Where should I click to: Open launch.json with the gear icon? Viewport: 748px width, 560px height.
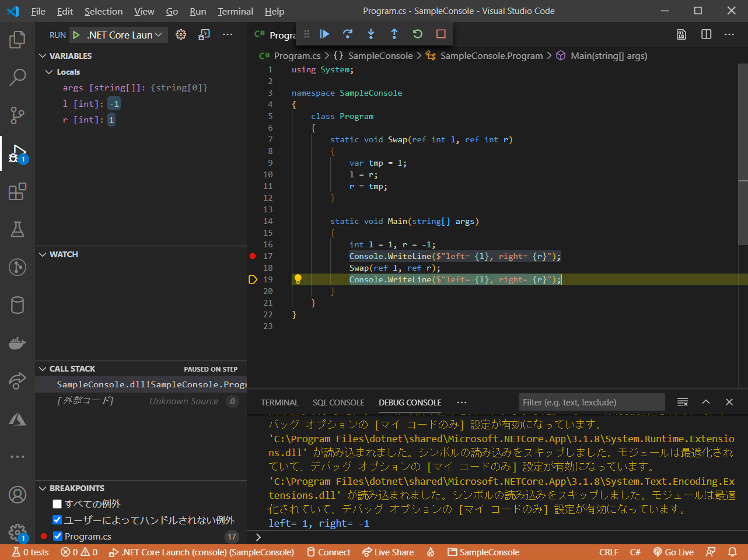tap(181, 35)
